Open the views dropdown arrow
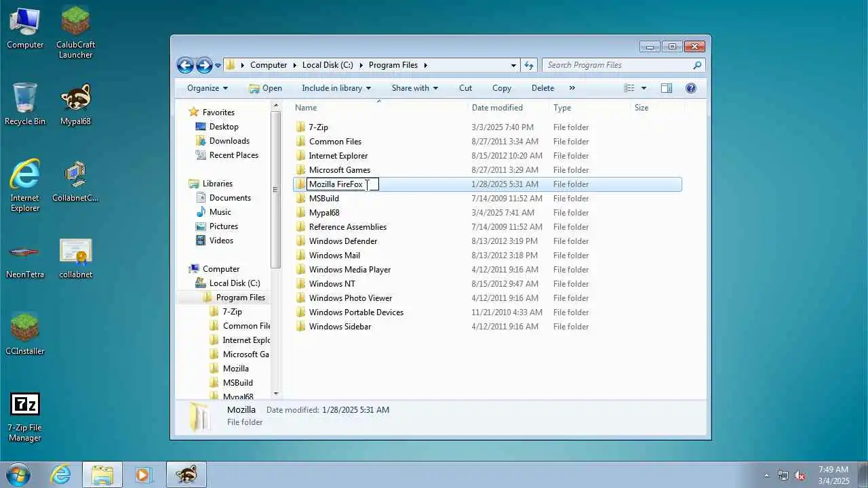The image size is (868, 488). click(644, 88)
